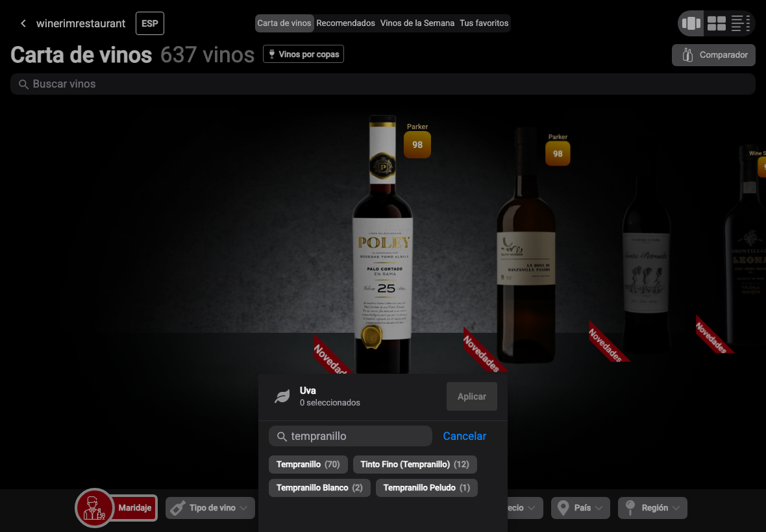Click the wine glass icon in Vinos por copas
The image size is (766, 532).
pyautogui.click(x=272, y=54)
